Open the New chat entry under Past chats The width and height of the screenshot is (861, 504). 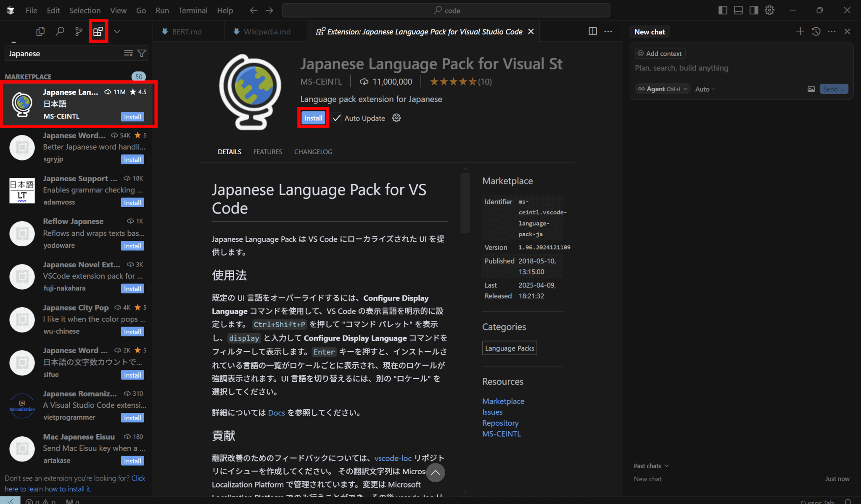(x=742, y=479)
